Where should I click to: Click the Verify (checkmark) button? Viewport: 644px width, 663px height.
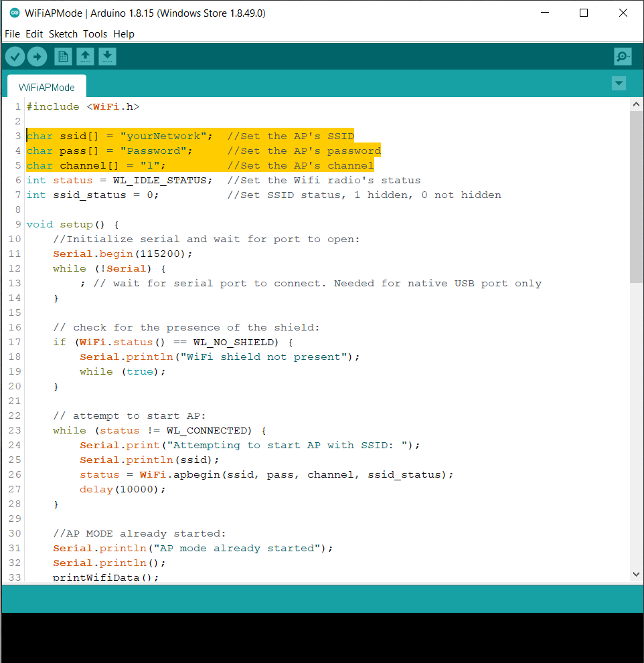click(15, 57)
